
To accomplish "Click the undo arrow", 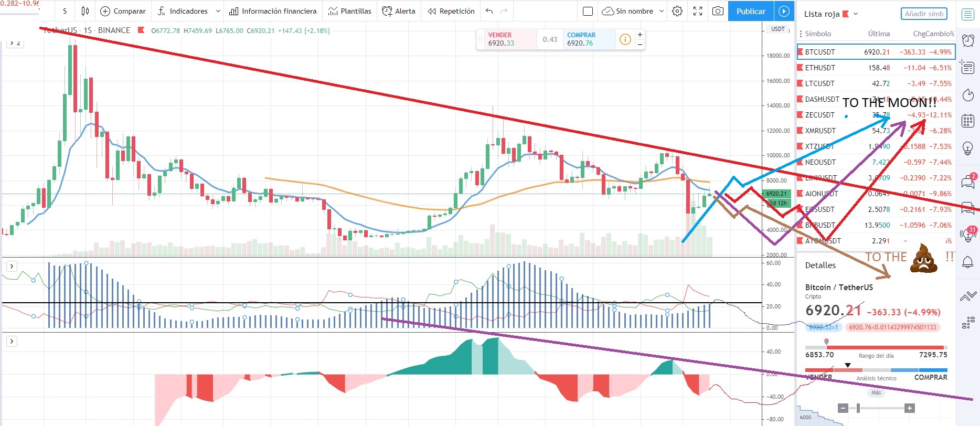I will (489, 11).
